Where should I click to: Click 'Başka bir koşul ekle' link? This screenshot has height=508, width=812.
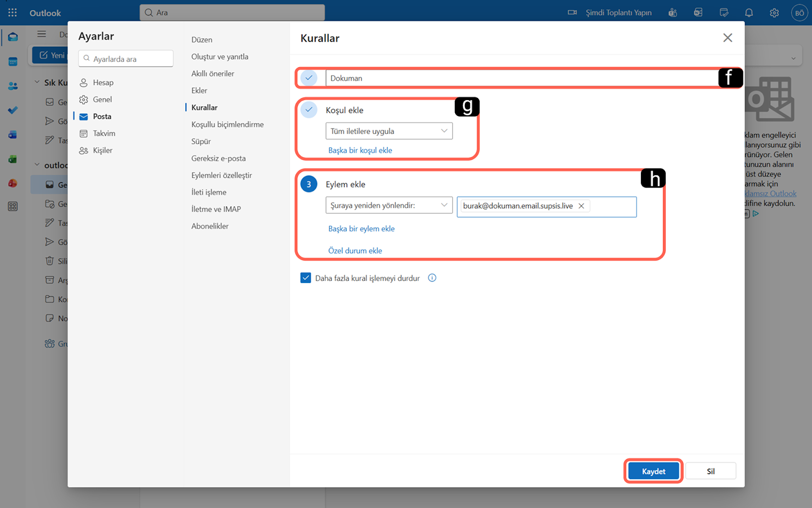(360, 150)
